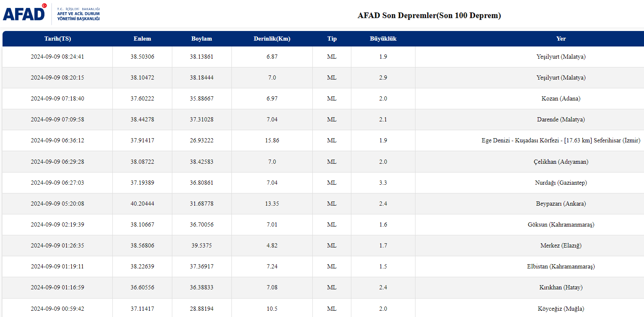Click the location Kırıkhan (Hatay)

[561, 287]
